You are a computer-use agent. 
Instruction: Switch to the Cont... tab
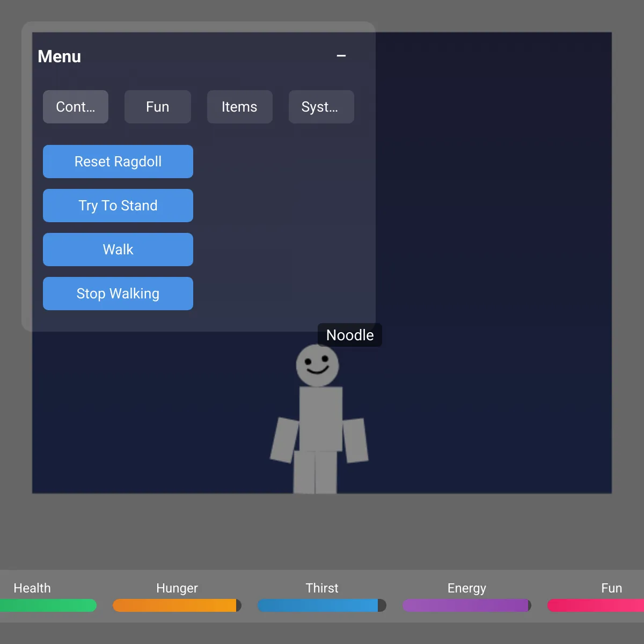pos(76,107)
